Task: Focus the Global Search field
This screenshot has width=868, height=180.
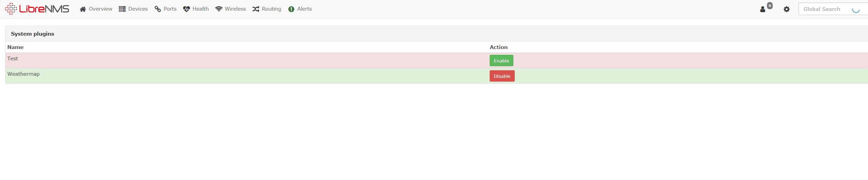Action: [833, 9]
